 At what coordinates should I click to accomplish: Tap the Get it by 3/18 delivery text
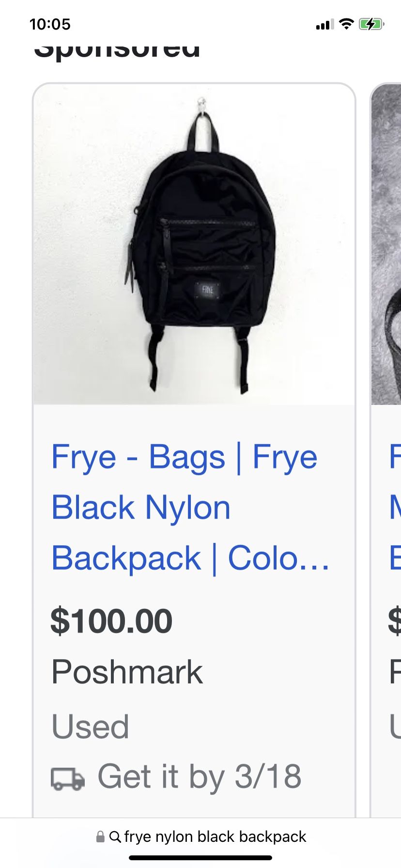pos(200,776)
